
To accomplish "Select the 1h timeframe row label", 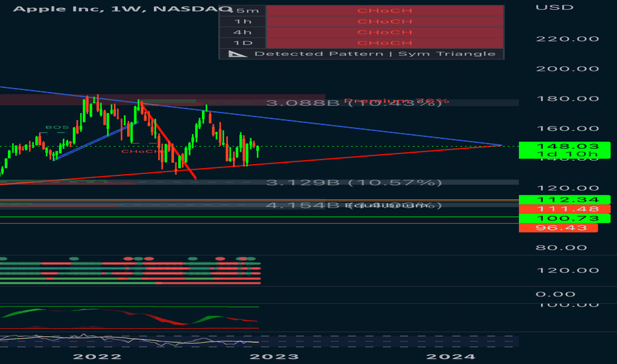I will (243, 22).
